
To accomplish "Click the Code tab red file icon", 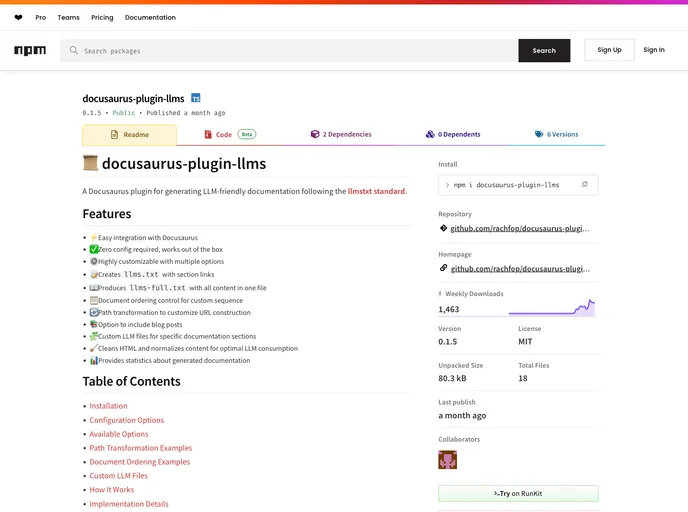I will pyautogui.click(x=208, y=134).
